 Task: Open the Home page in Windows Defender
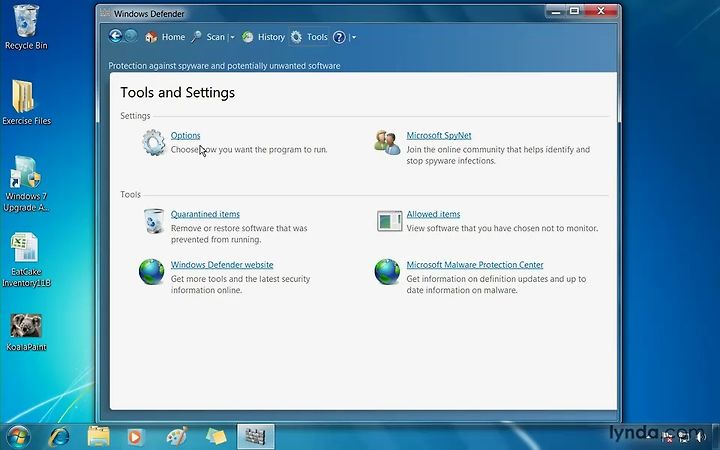(165, 37)
